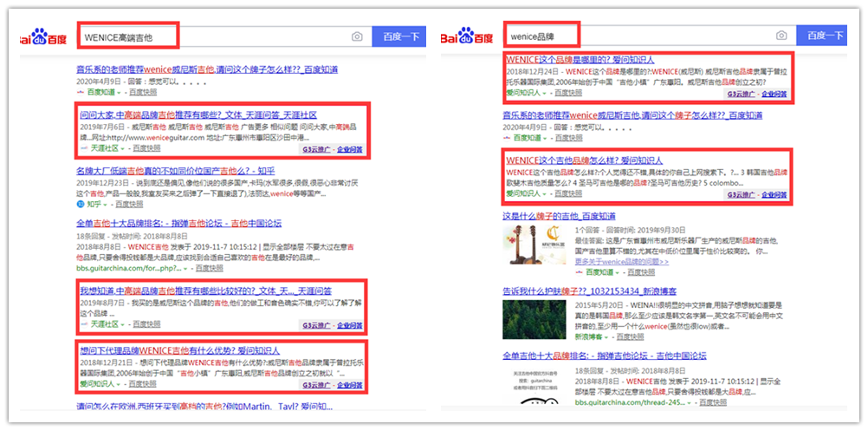Click 企业问答 in 我想知道 result box
The height and width of the screenshot is (431, 868).
tap(350, 325)
